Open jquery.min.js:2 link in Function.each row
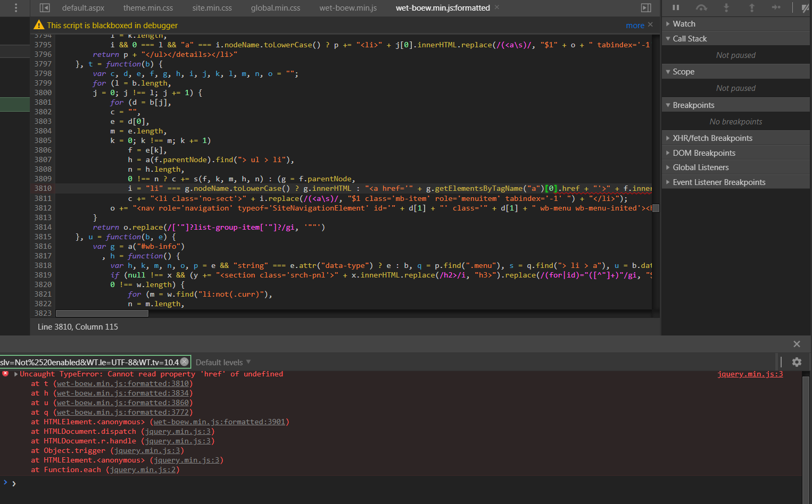Image resolution: width=812 pixels, height=504 pixels. click(143, 470)
